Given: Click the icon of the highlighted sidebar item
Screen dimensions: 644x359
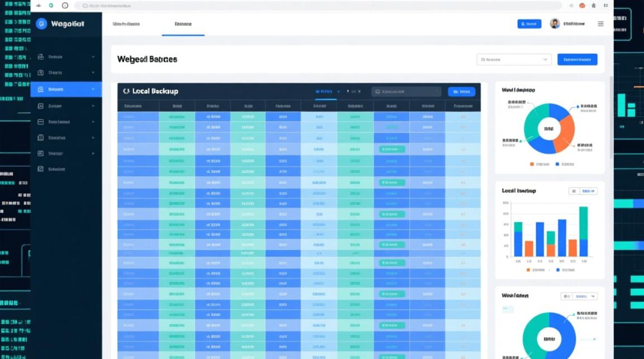Looking at the screenshot, I should pyautogui.click(x=41, y=90).
